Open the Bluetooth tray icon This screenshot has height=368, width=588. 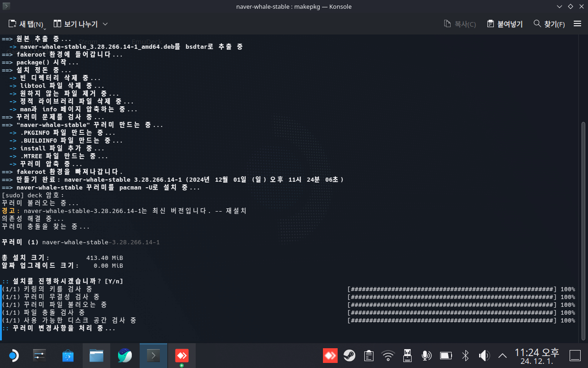[465, 356]
